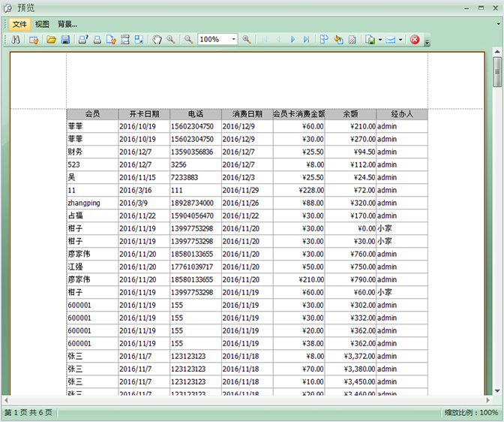Click the binoculars Search icon
This screenshot has width=504, height=422.
pos(15,39)
